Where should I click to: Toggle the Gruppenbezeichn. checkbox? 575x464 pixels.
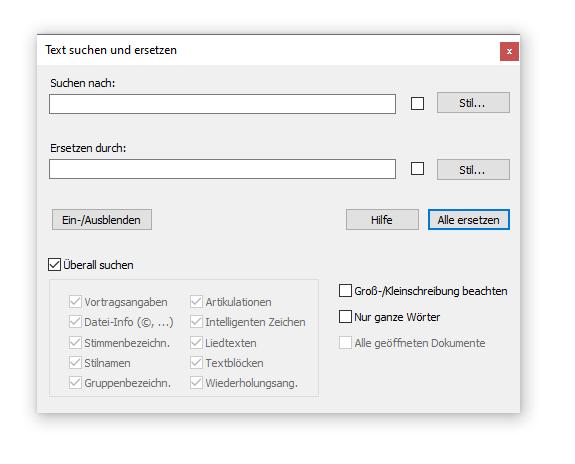pos(75,383)
